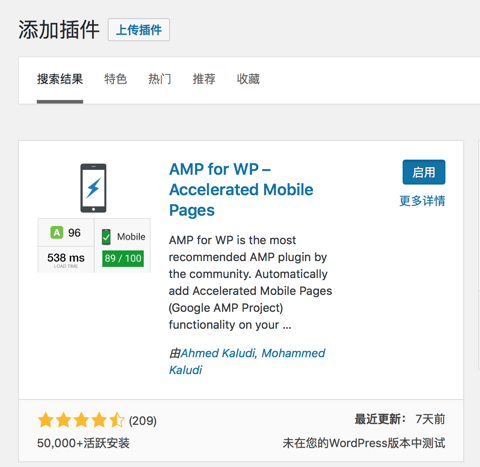The image size is (480, 467).
Task: Click the green A grade badge icon
Action: coord(57,232)
